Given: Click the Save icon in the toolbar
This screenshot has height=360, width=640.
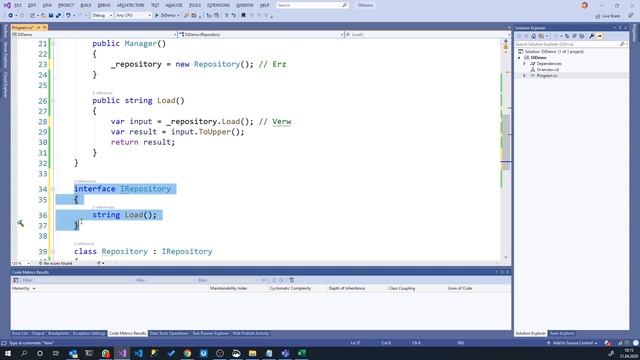Looking at the screenshot, I should pyautogui.click(x=51, y=16).
